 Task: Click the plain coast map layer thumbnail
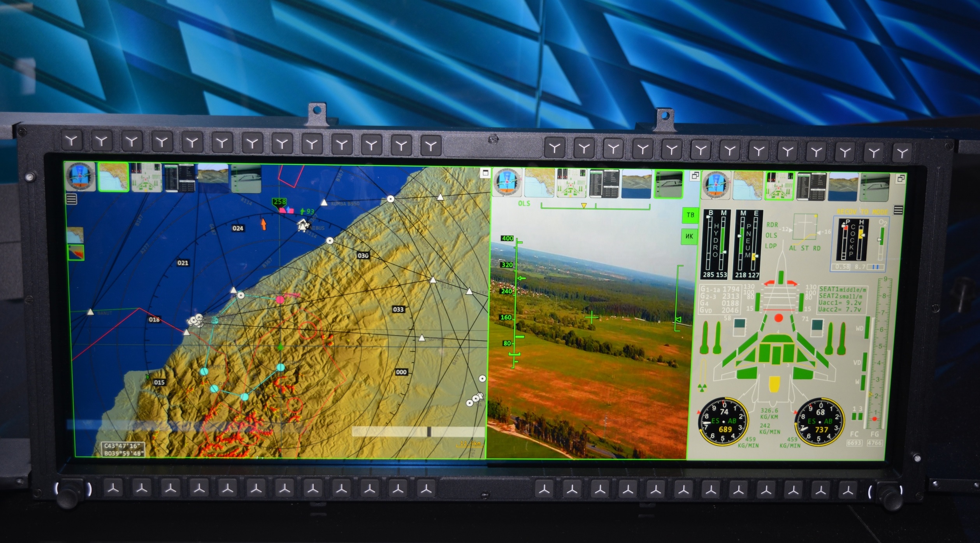coord(76,235)
